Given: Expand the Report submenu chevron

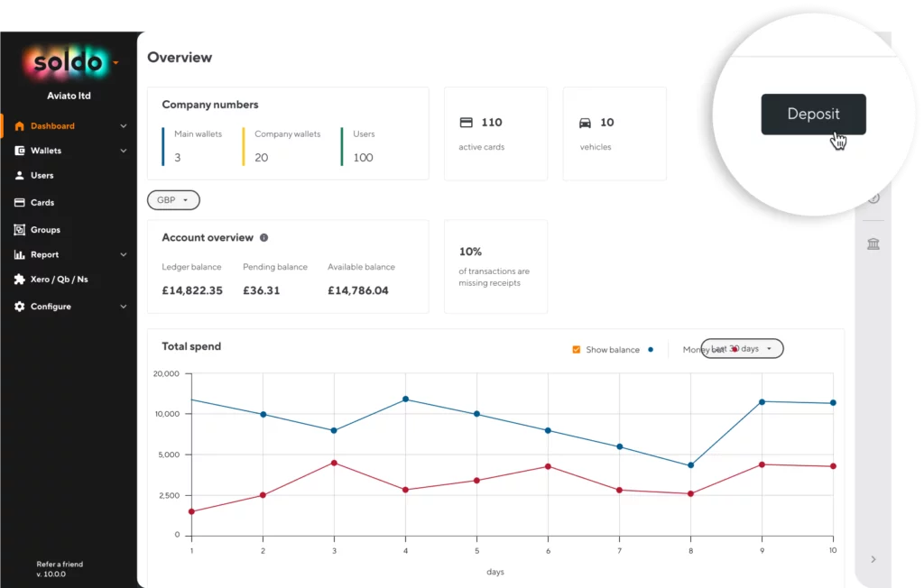Looking at the screenshot, I should (x=123, y=254).
